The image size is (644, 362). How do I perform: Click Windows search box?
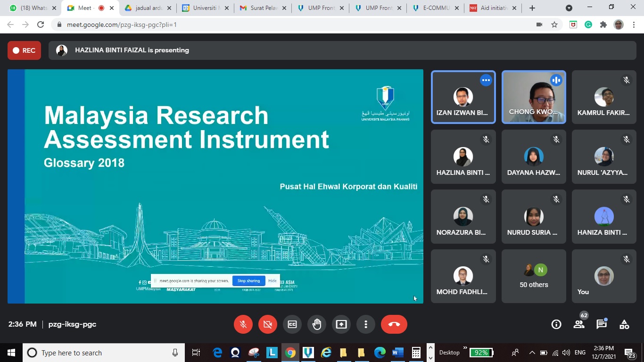104,353
